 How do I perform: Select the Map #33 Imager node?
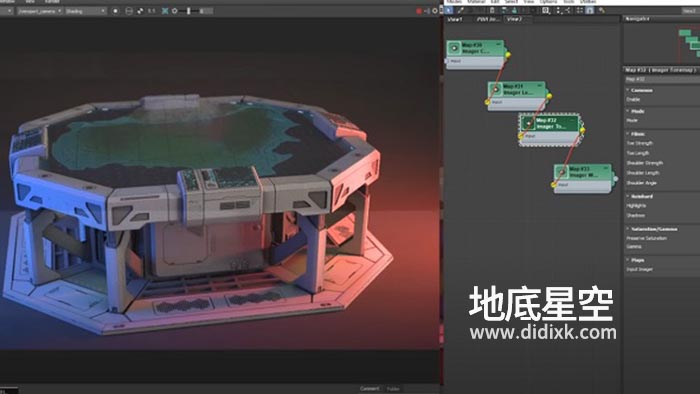[583, 178]
